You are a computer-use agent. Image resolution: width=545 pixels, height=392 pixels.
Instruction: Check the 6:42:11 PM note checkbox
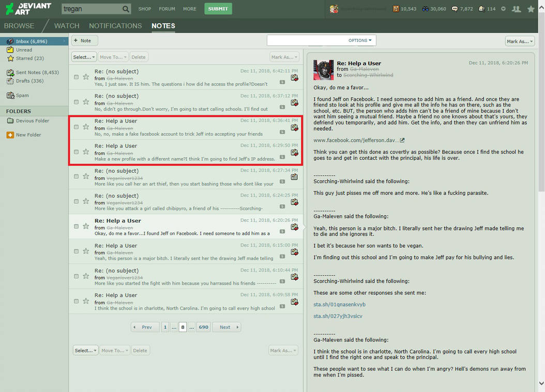(76, 77)
